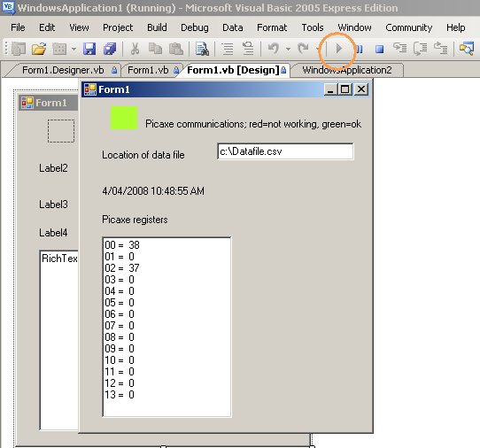The width and height of the screenshot is (480, 448).
Task: Click the Form1 icon in running window title
Action: 90,89
